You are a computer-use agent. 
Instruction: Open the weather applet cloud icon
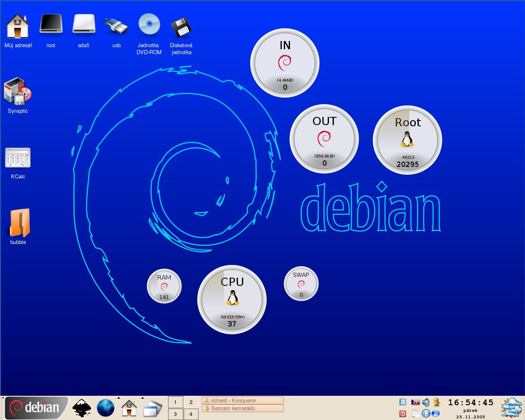coord(512,408)
